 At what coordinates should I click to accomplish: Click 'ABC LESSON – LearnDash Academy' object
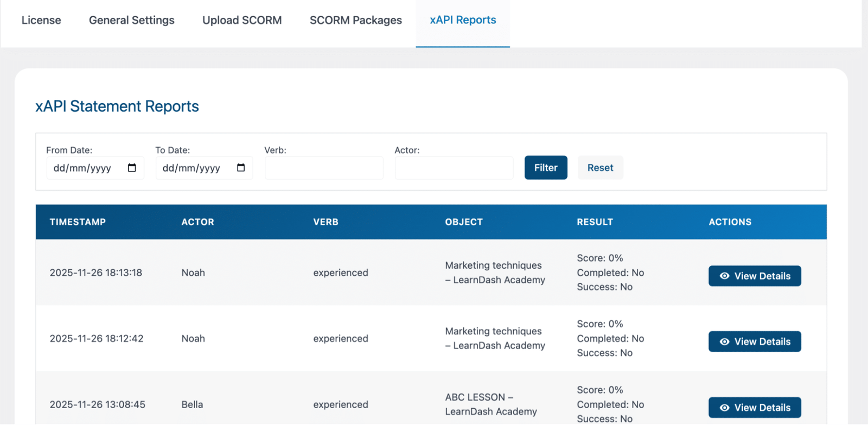[x=491, y=404]
